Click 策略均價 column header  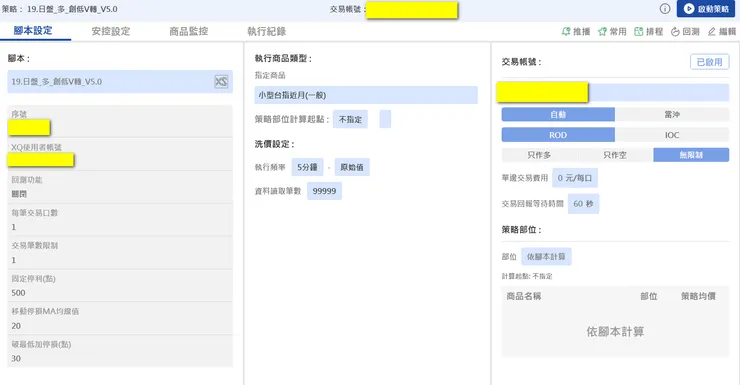click(x=698, y=296)
